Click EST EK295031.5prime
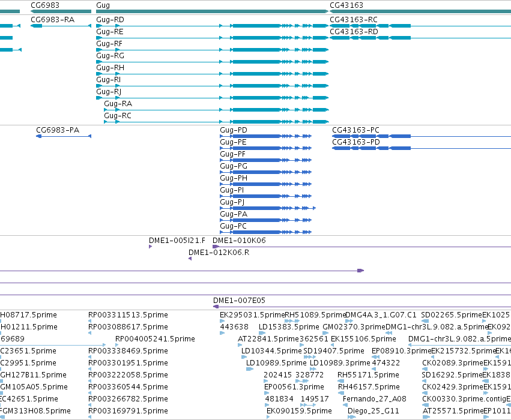 tap(252, 315)
